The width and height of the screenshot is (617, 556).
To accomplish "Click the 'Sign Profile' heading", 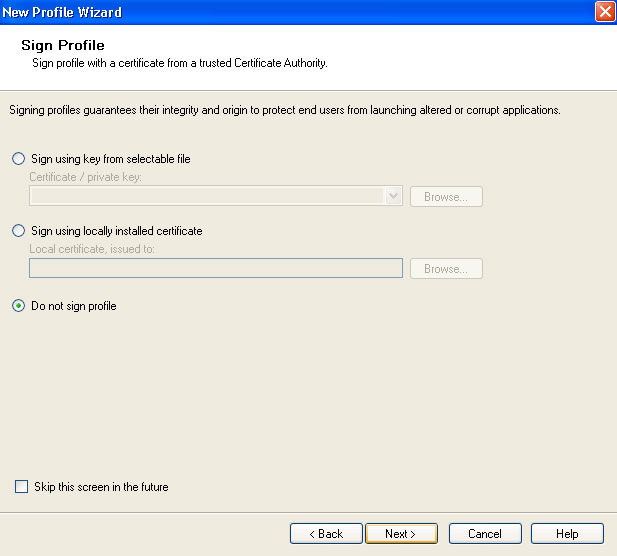I will click(63, 45).
